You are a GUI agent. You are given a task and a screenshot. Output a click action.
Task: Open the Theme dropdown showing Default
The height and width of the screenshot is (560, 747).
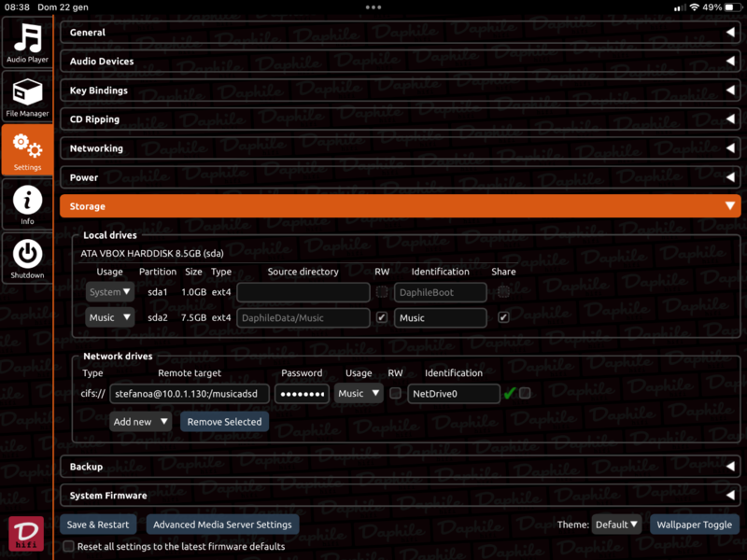(x=616, y=525)
